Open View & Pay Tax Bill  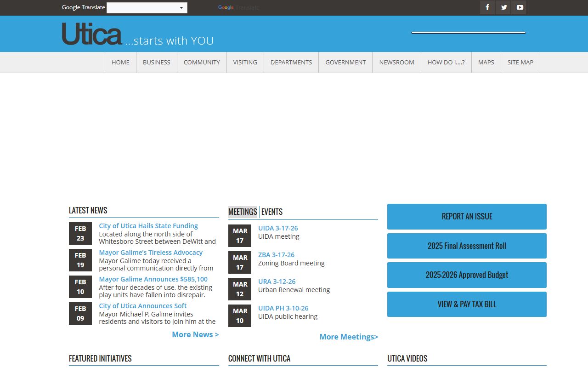coord(467,305)
